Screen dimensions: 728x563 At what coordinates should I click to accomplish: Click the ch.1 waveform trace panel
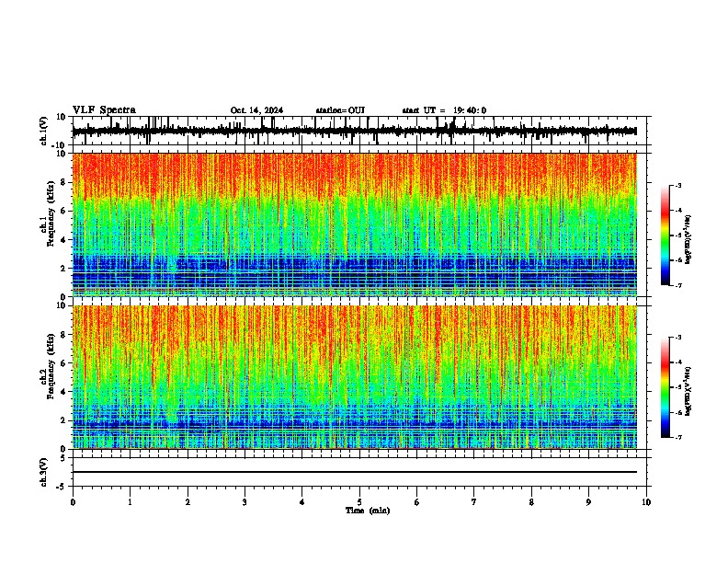coord(359,131)
